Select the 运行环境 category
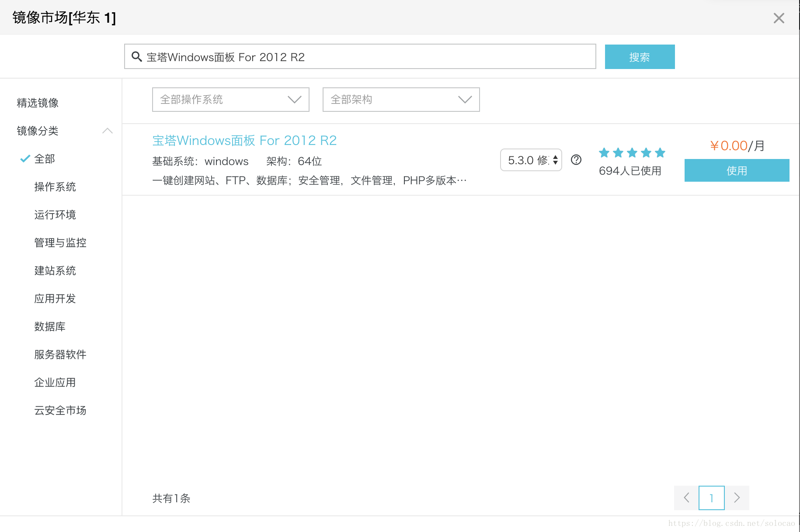The width and height of the screenshot is (800, 532). pos(55,215)
